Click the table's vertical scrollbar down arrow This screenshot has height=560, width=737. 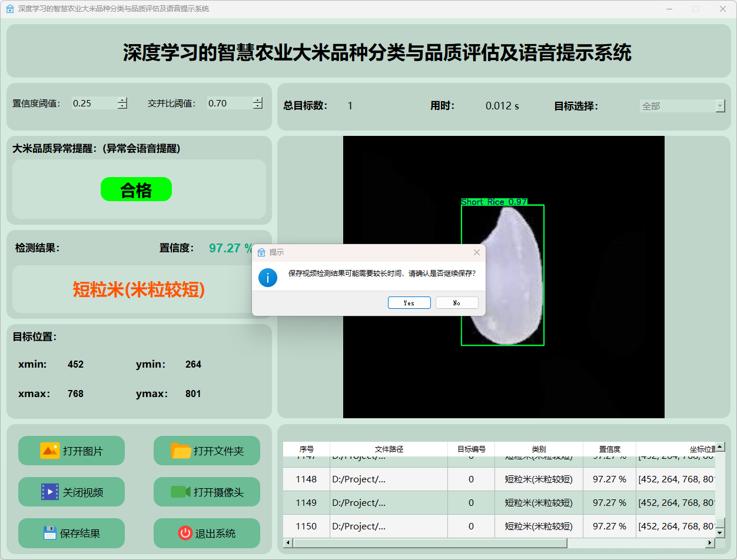(719, 532)
